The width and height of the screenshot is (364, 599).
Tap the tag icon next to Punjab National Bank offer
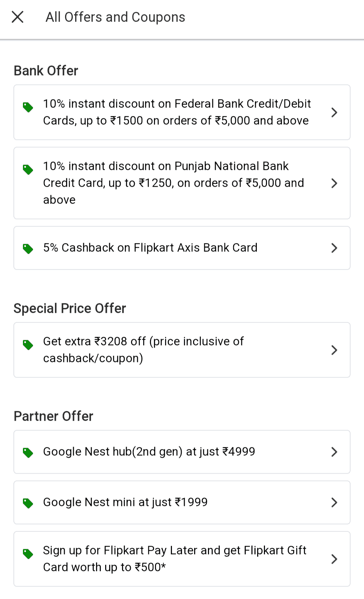pos(28,170)
